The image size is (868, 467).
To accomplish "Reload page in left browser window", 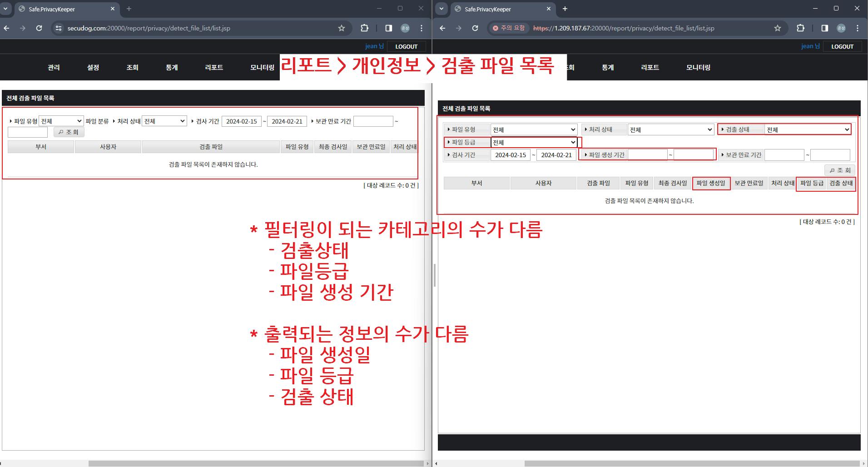I will click(x=39, y=28).
